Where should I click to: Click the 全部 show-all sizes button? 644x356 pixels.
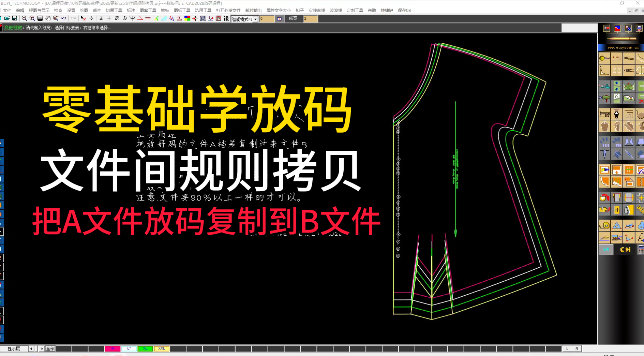[x=50, y=348]
